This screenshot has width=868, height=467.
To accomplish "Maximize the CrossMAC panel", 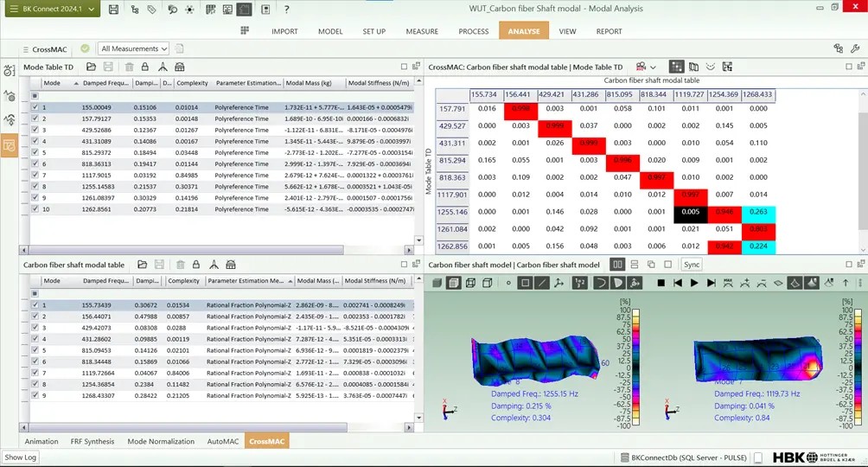I will click(x=849, y=67).
